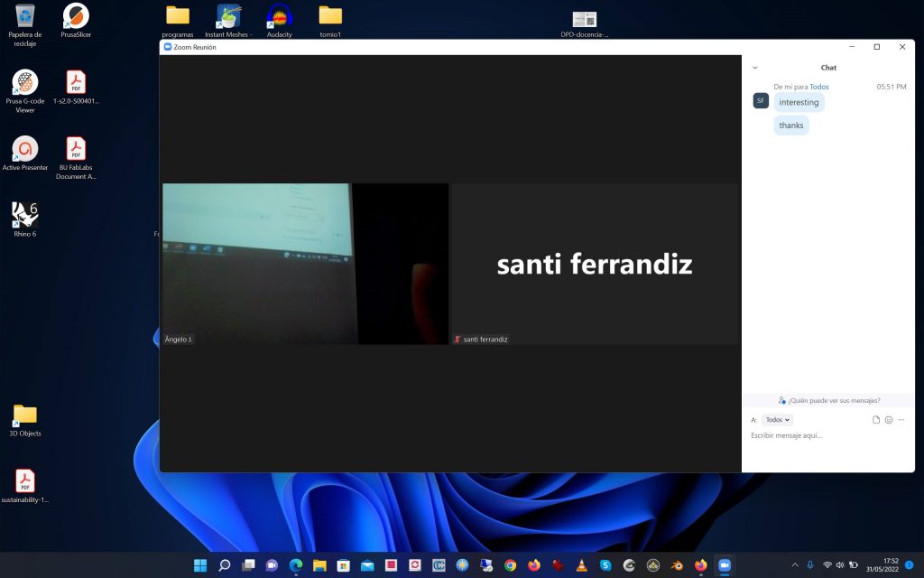This screenshot has height=578, width=924.
Task: Collapse the Chat panel chevron
Action: pos(755,68)
